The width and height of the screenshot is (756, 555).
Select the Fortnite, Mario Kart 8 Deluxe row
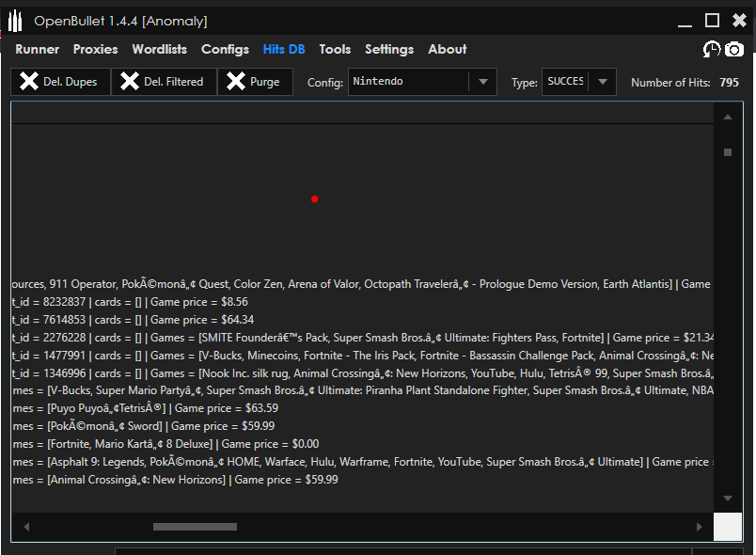[x=363, y=444]
